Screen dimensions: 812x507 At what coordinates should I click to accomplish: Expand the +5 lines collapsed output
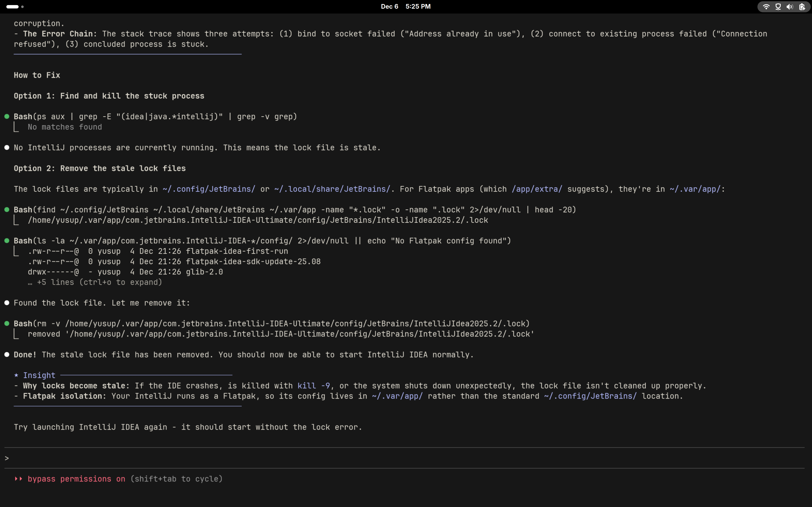coord(95,282)
